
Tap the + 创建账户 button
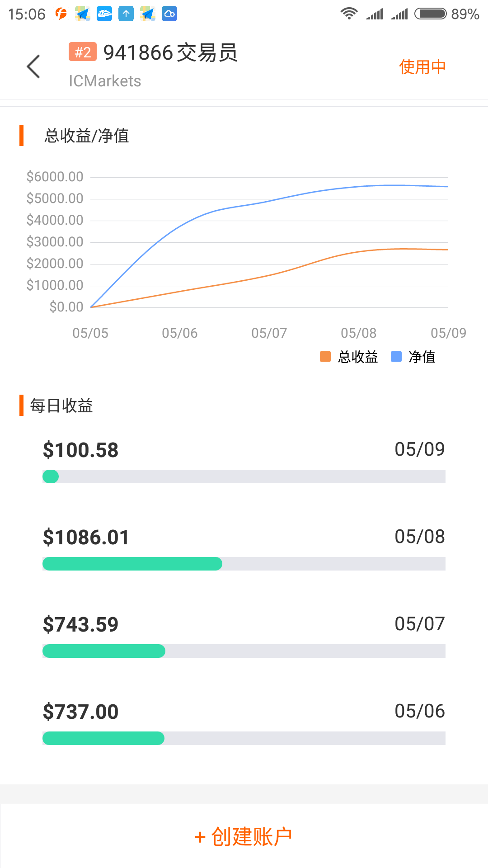(x=244, y=836)
